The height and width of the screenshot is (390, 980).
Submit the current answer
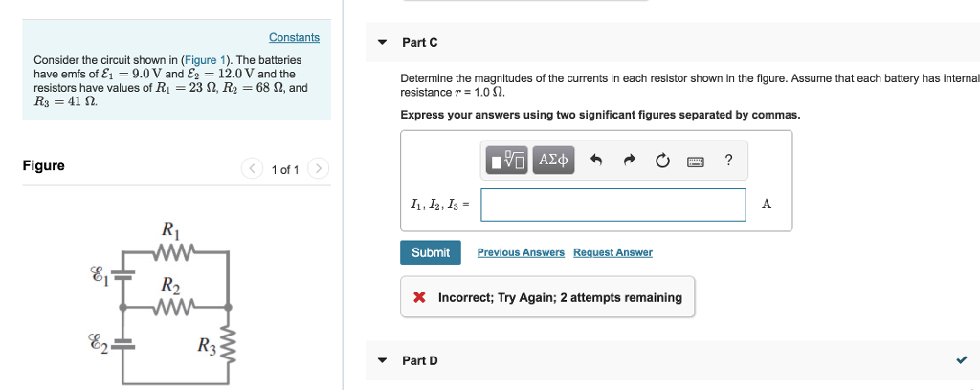click(431, 252)
